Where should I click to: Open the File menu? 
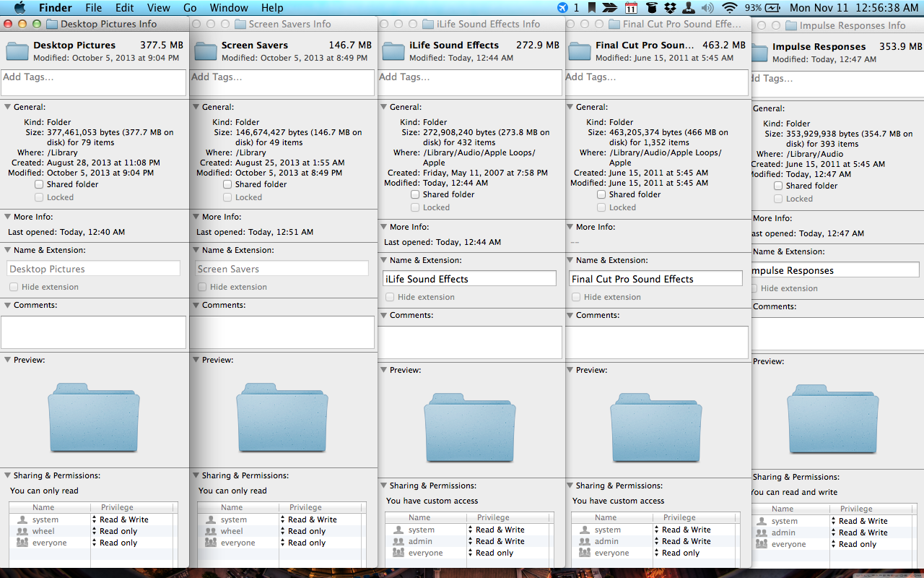pos(93,8)
